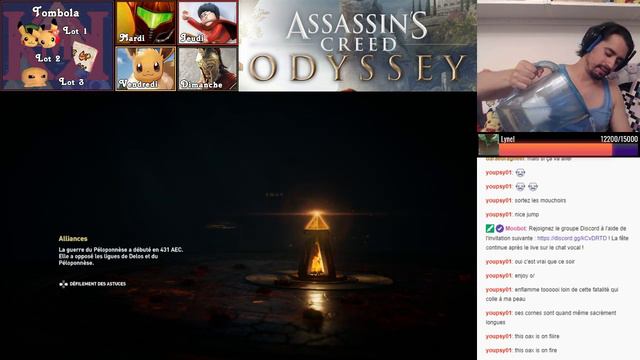Click the Peloponnesian War tip paragraph

tap(121, 256)
